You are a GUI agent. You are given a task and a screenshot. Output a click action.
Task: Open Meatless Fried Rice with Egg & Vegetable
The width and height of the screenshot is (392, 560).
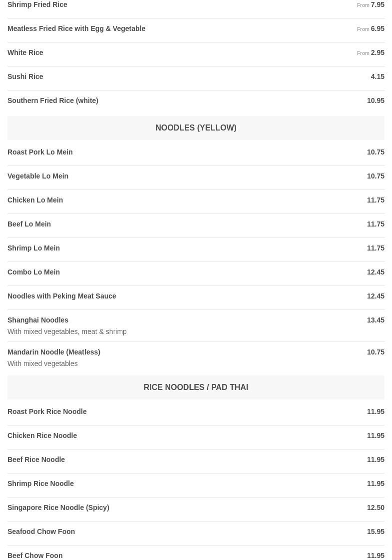(x=76, y=29)
